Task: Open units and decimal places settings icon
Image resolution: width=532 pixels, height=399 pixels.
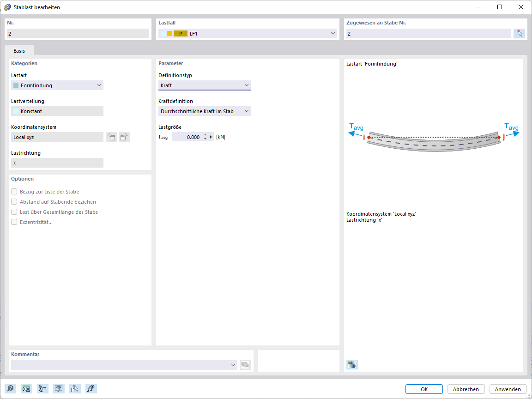Action: 26,388
